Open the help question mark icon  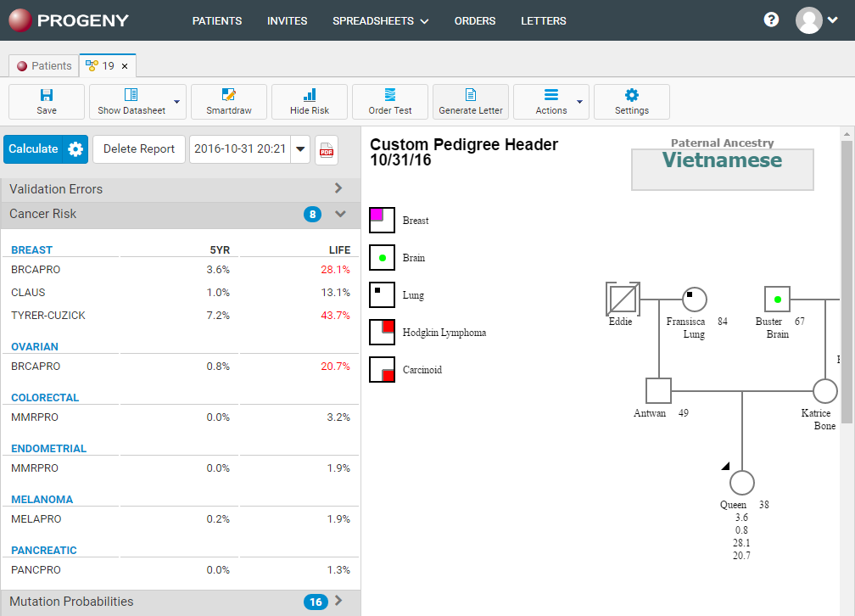(771, 20)
